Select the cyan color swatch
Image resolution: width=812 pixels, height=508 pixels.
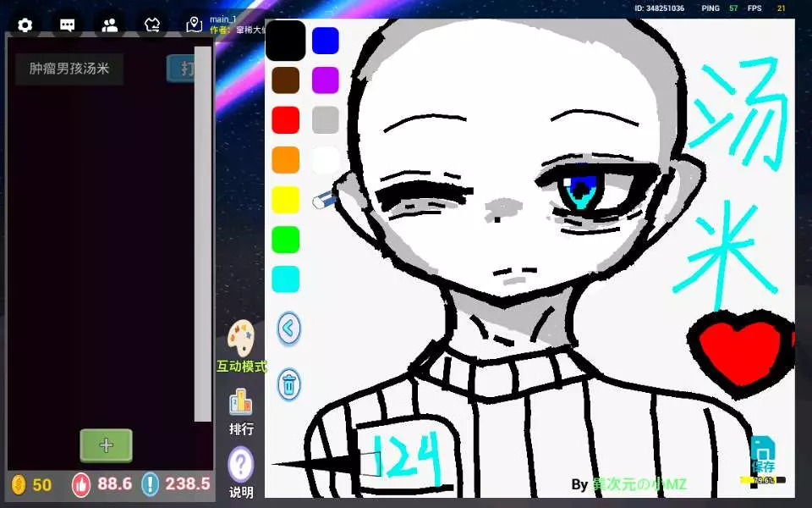285,279
